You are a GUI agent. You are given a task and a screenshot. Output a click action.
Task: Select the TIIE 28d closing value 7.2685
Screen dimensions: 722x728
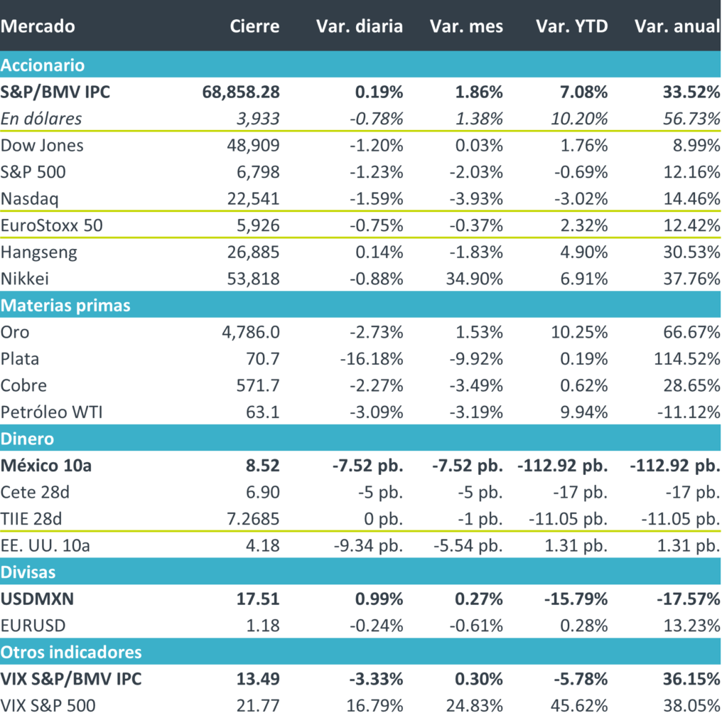(250, 518)
